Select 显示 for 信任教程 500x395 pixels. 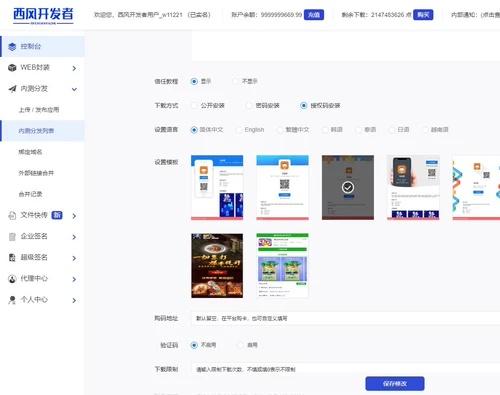[x=194, y=81]
